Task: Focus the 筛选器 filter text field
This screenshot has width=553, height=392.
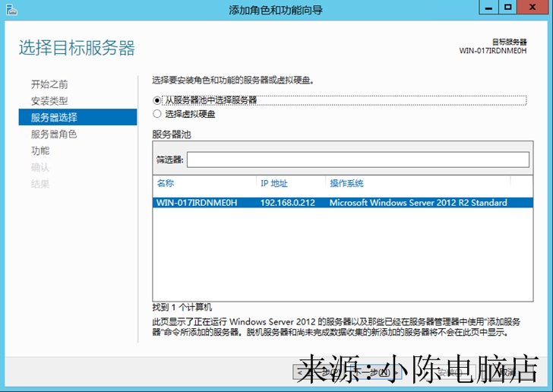Action: (x=358, y=160)
